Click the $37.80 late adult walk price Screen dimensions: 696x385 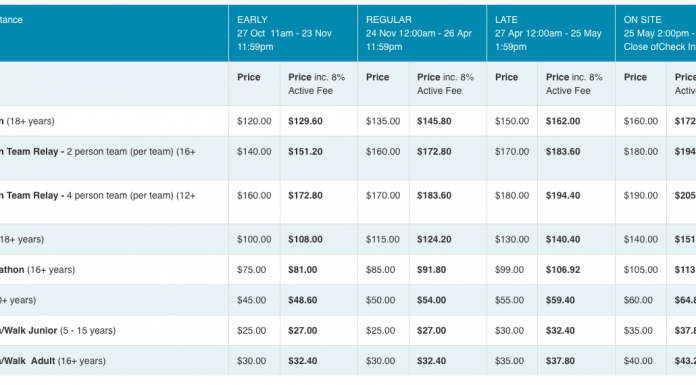click(560, 361)
